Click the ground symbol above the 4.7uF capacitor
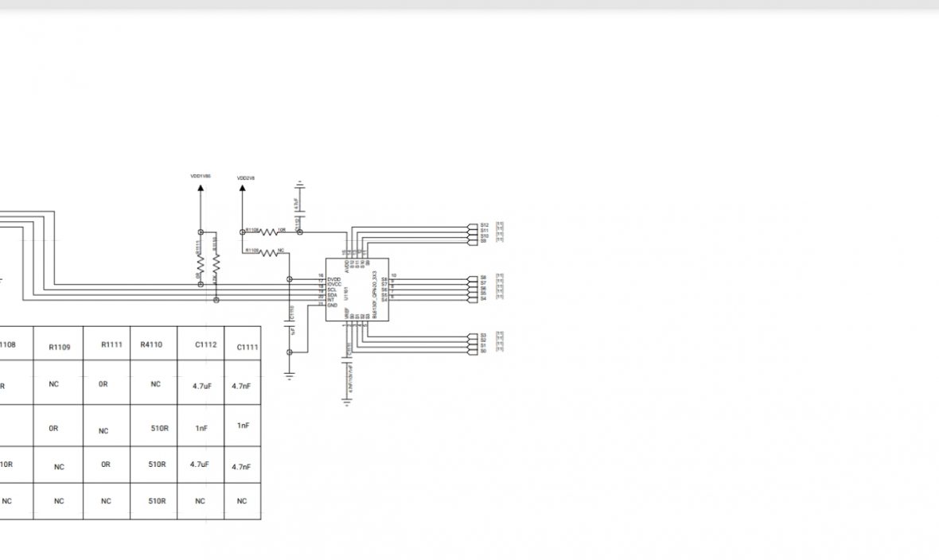 (299, 184)
